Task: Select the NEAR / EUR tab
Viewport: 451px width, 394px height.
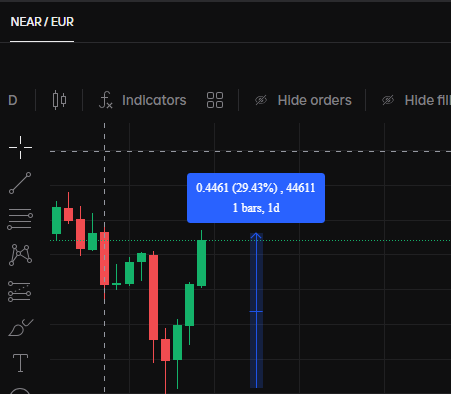Action: coord(42,22)
